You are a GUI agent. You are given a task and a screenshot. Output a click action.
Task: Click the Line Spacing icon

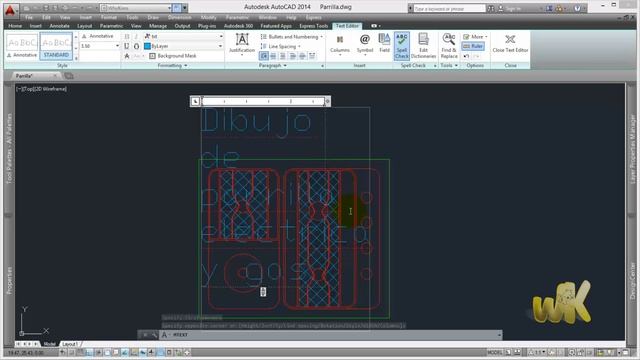(263, 47)
